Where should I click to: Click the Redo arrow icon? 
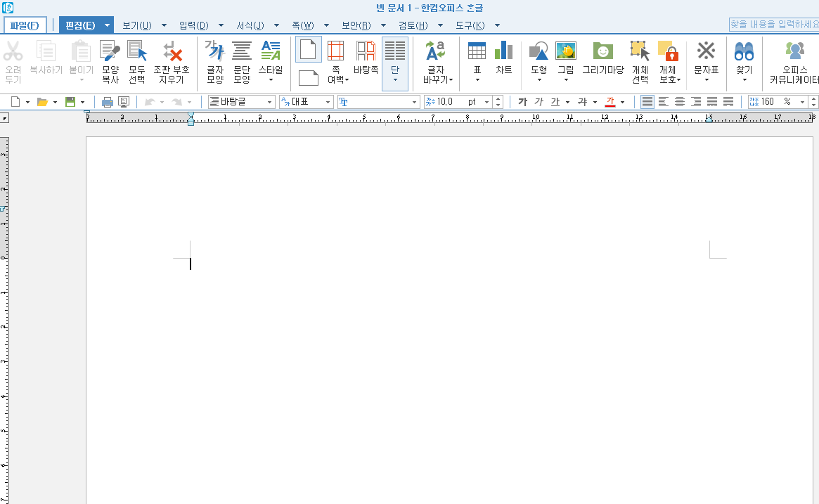tap(177, 103)
